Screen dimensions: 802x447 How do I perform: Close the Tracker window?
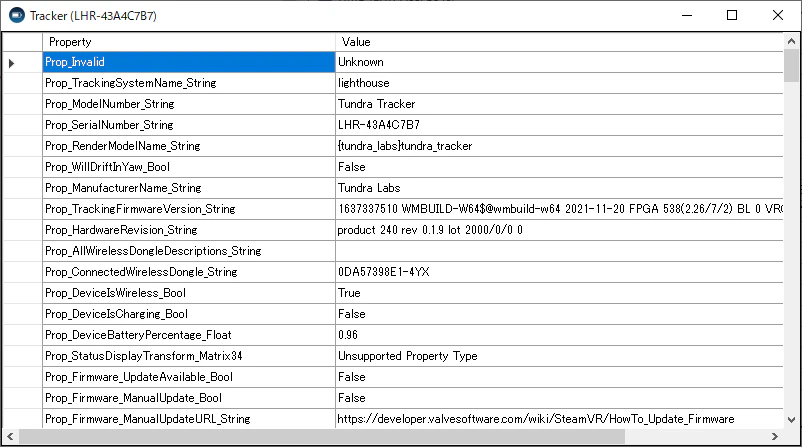[777, 15]
